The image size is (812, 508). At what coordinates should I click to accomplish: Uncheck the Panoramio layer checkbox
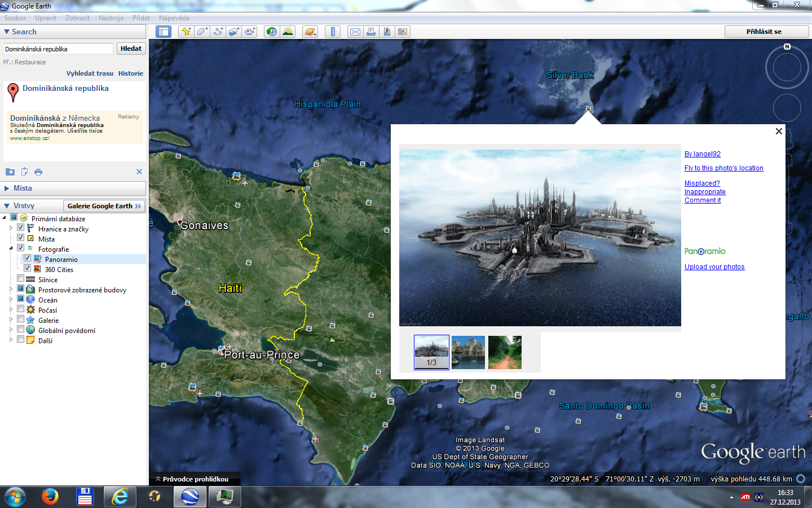[x=28, y=259]
